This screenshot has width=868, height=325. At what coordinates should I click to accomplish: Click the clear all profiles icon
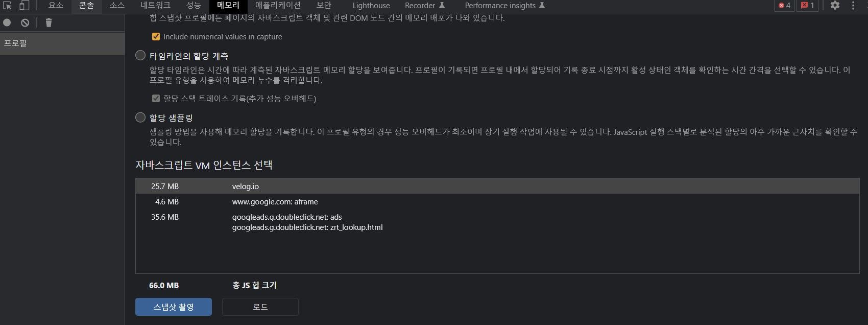(25, 22)
